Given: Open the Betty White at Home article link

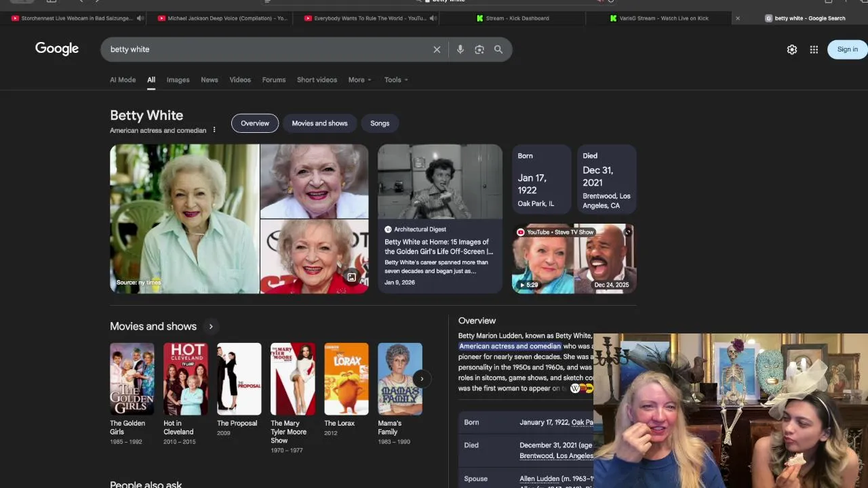Looking at the screenshot, I should [439, 247].
